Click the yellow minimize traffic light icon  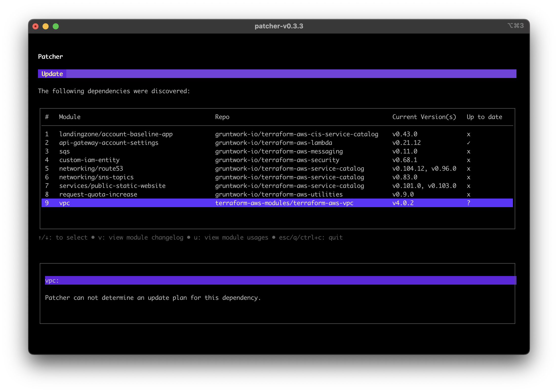[46, 26]
